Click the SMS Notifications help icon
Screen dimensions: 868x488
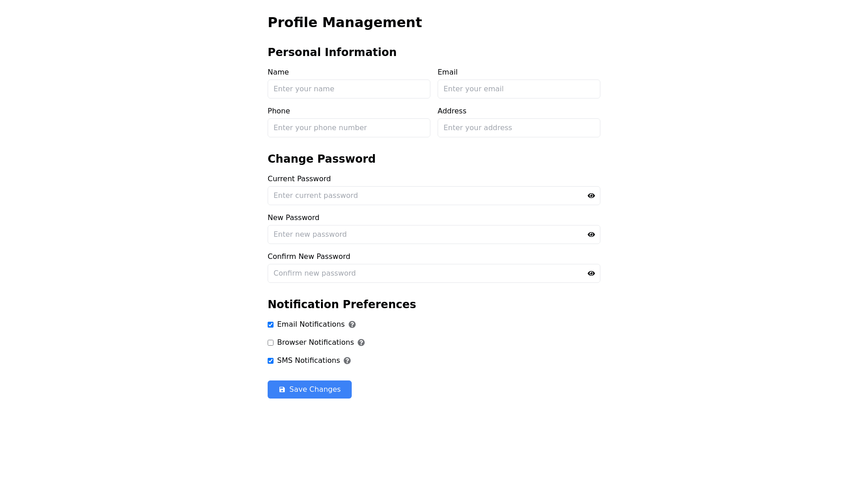coord(347,361)
